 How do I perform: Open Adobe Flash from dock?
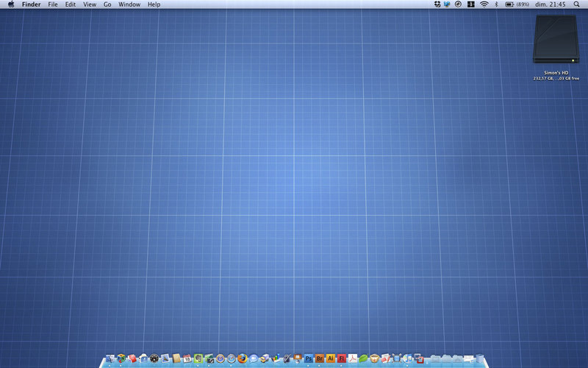(x=342, y=358)
